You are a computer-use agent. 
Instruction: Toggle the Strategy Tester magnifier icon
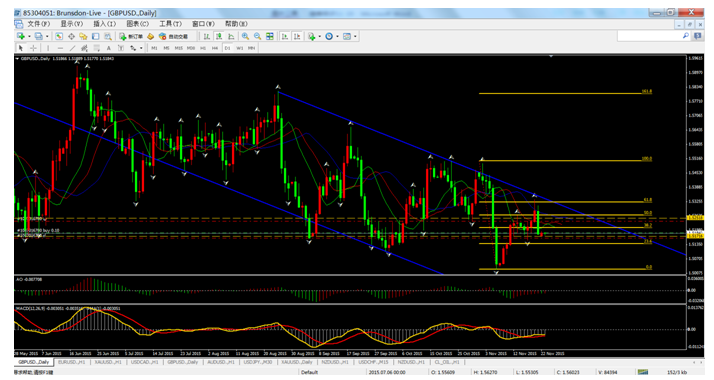(x=108, y=36)
